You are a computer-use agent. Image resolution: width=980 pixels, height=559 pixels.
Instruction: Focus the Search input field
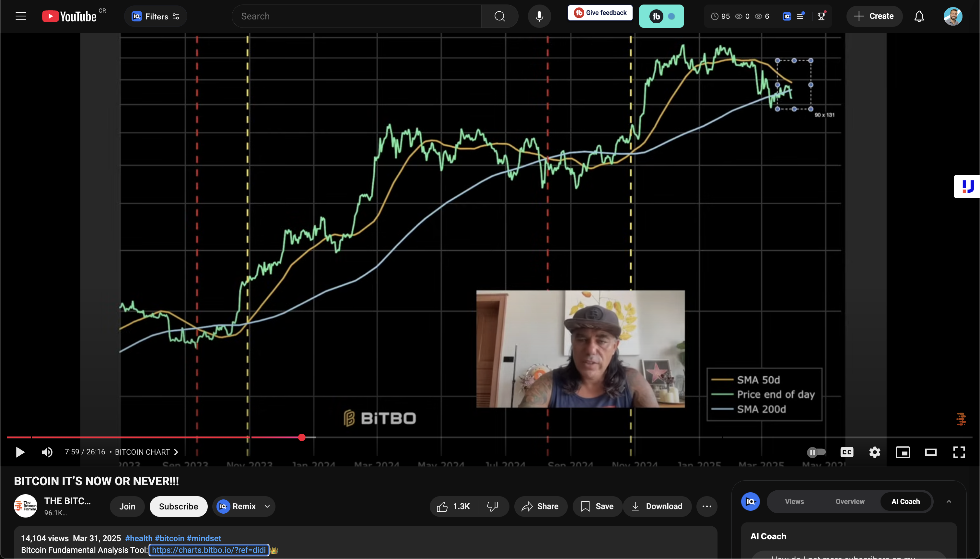pyautogui.click(x=356, y=16)
